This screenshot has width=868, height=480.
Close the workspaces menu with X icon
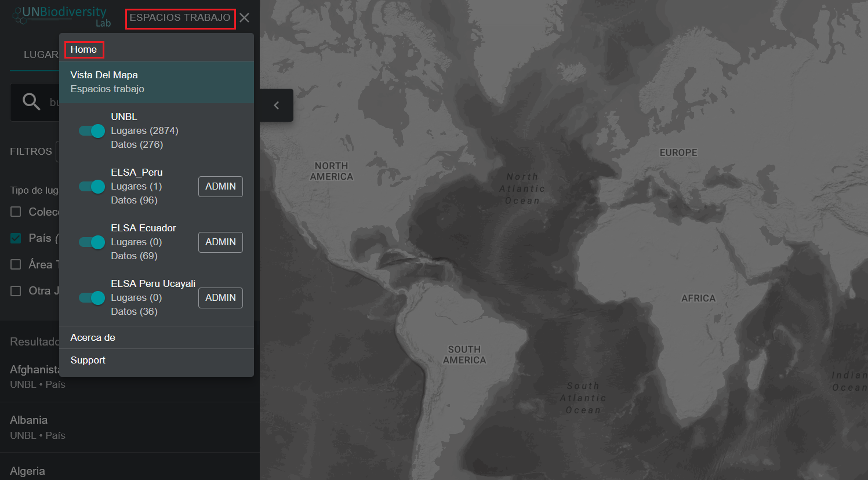pyautogui.click(x=245, y=18)
